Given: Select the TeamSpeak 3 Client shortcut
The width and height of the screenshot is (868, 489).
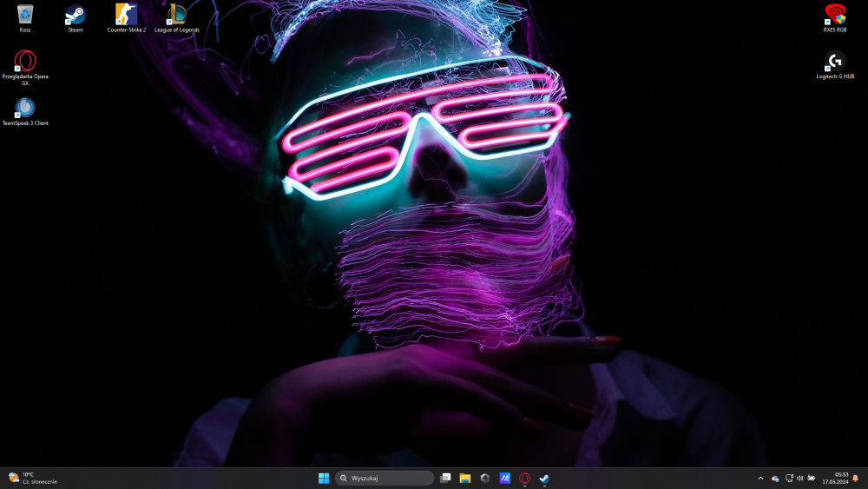Looking at the screenshot, I should [x=25, y=112].
